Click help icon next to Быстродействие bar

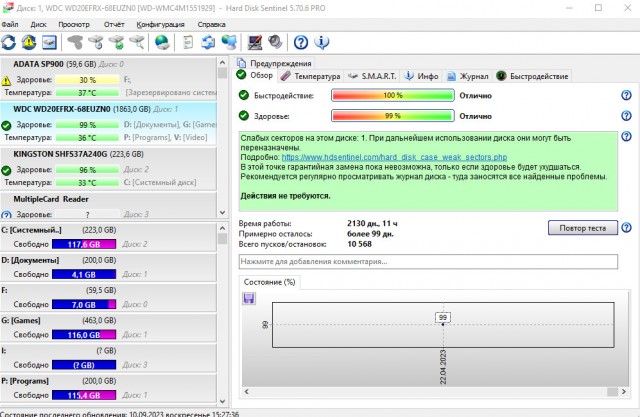click(x=626, y=95)
